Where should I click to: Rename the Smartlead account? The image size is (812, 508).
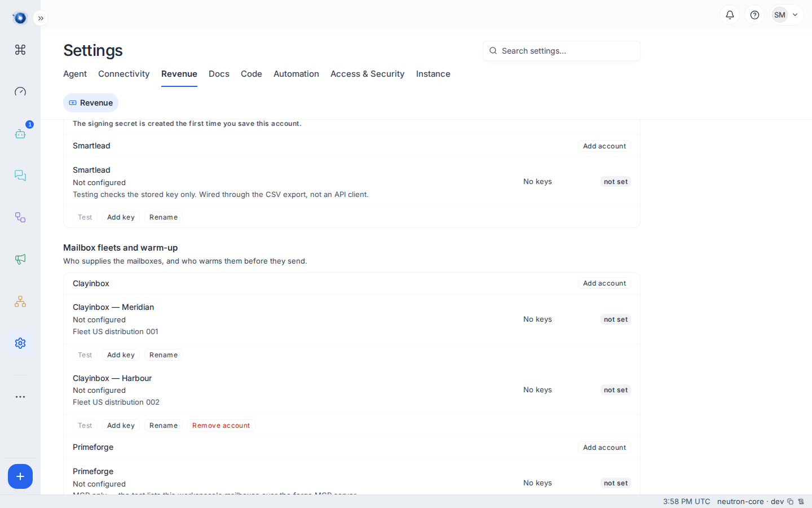(164, 217)
